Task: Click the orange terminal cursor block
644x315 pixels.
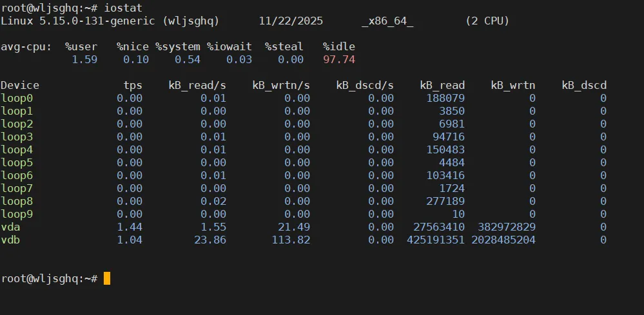Action: [107, 278]
